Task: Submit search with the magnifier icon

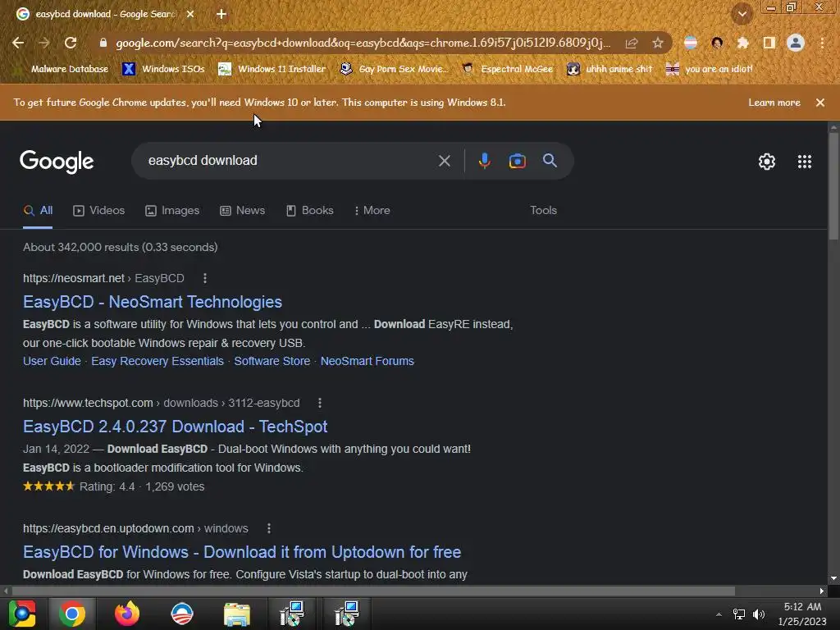Action: coord(550,160)
